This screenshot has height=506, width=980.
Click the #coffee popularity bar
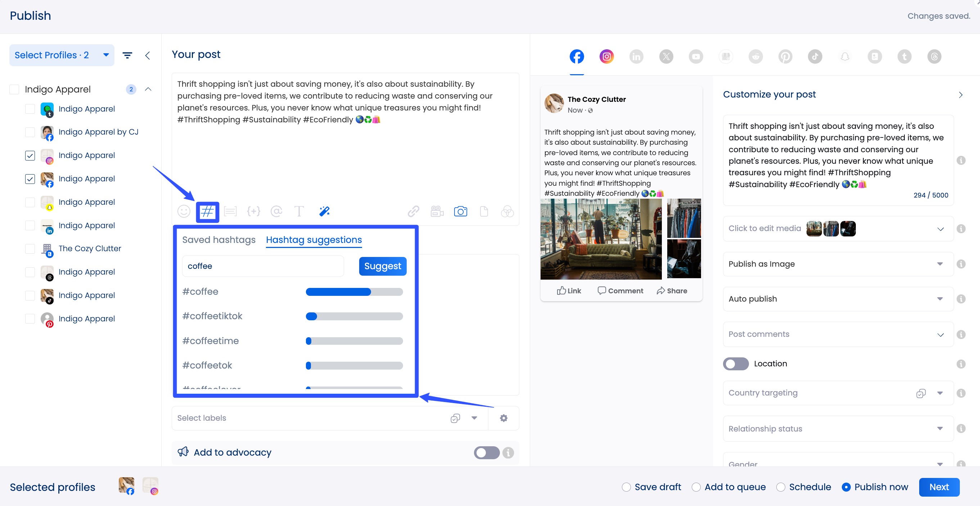tap(354, 292)
